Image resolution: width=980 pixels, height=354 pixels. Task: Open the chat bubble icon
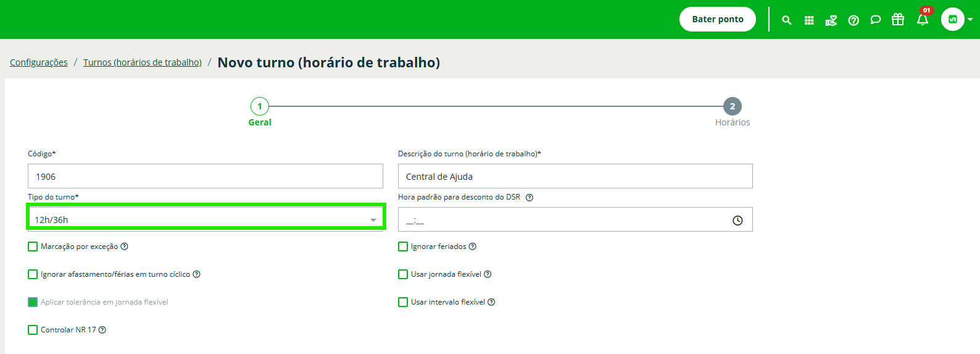tap(876, 20)
